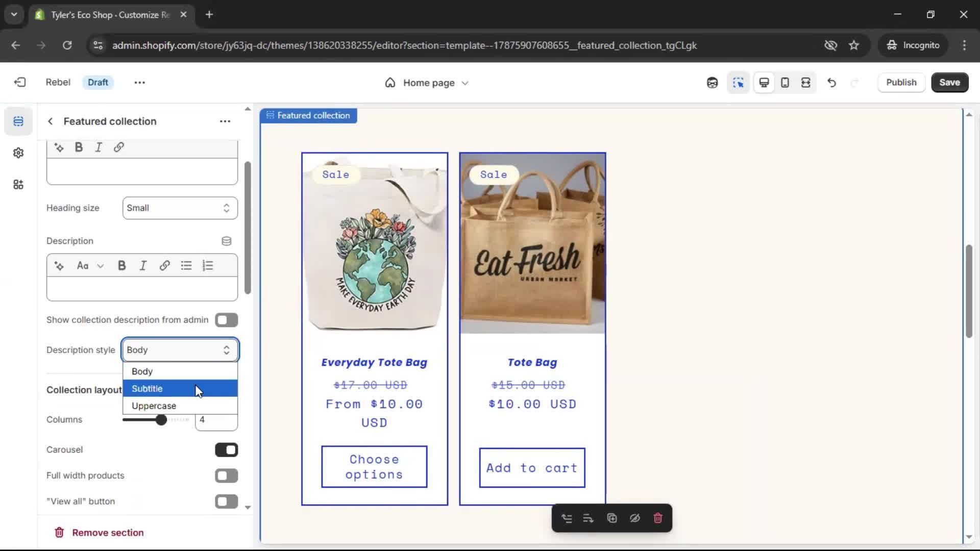Toggle the section inspector icon
This screenshot has height=551, width=980.
pyautogui.click(x=738, y=83)
